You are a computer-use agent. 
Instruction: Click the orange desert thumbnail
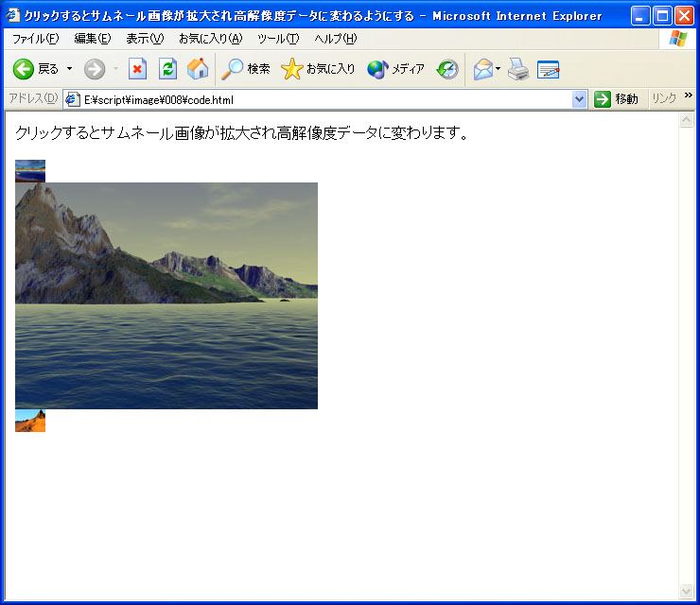(30, 421)
